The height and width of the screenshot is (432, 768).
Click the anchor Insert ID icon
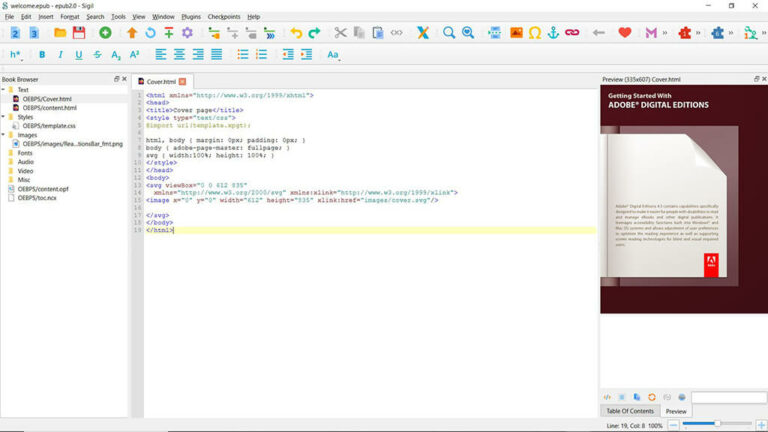(x=553, y=33)
